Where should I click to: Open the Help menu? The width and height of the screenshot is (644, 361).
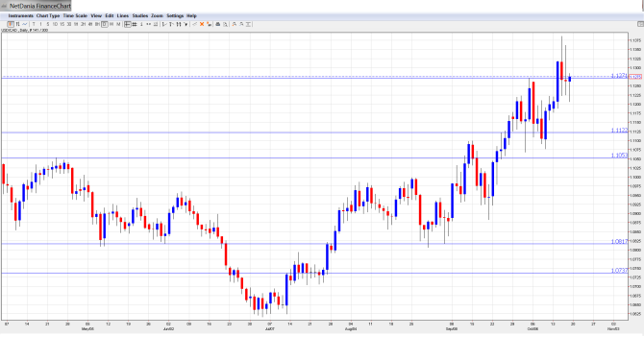(x=192, y=16)
